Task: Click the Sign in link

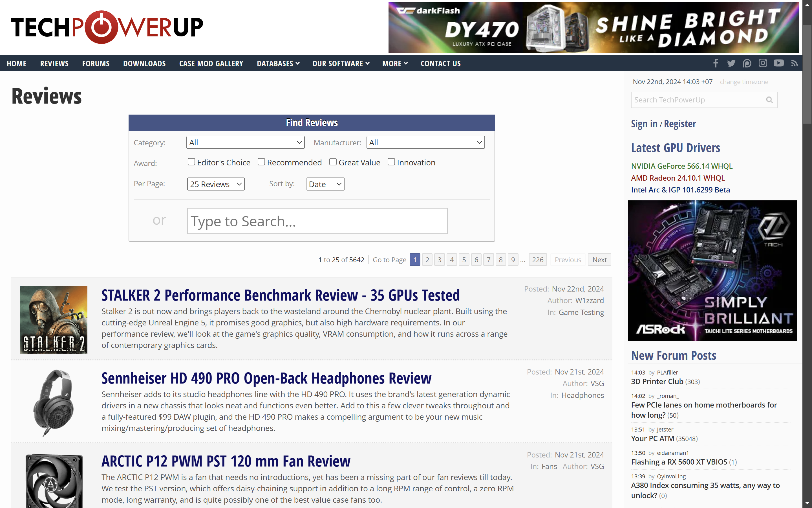Action: tap(644, 124)
